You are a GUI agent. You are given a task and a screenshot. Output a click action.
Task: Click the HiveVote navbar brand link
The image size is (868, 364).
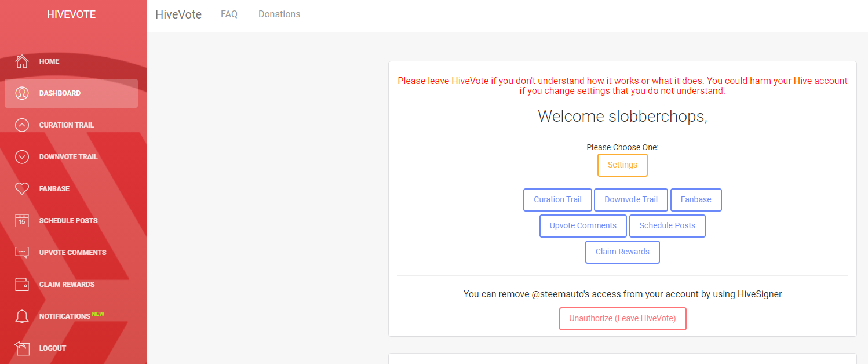pos(178,14)
